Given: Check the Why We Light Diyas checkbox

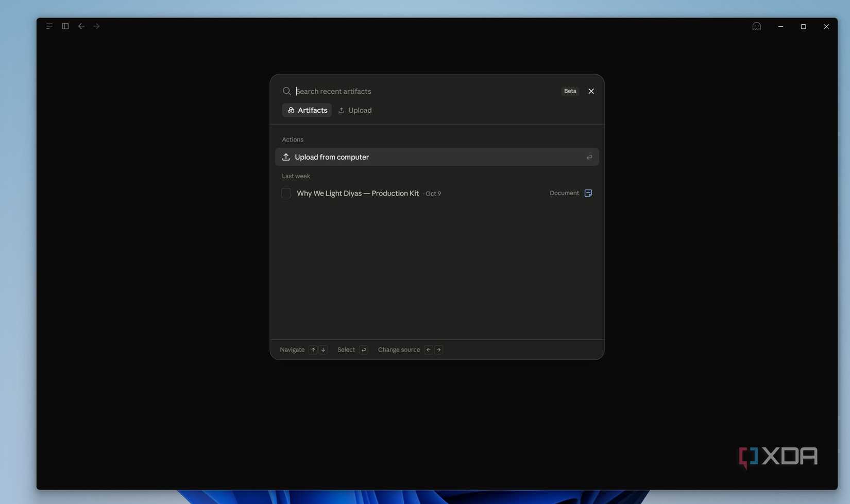Looking at the screenshot, I should (x=286, y=193).
